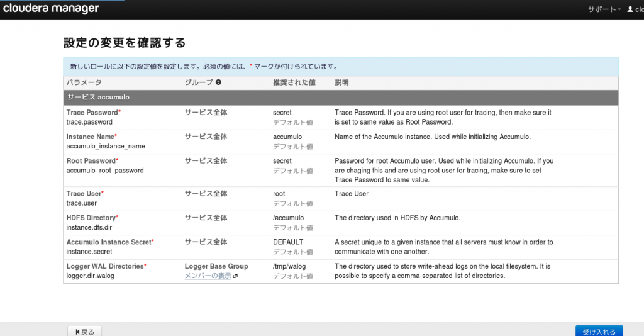Click the instance.dfs.dir key text

pyautogui.click(x=89, y=227)
